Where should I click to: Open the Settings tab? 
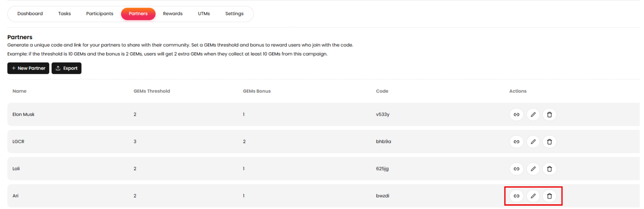[x=234, y=14]
